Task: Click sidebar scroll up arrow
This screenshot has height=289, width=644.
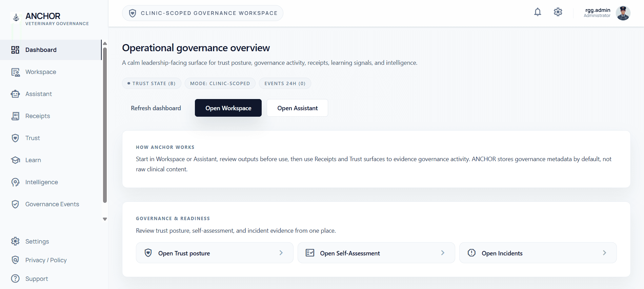Action: point(105,43)
